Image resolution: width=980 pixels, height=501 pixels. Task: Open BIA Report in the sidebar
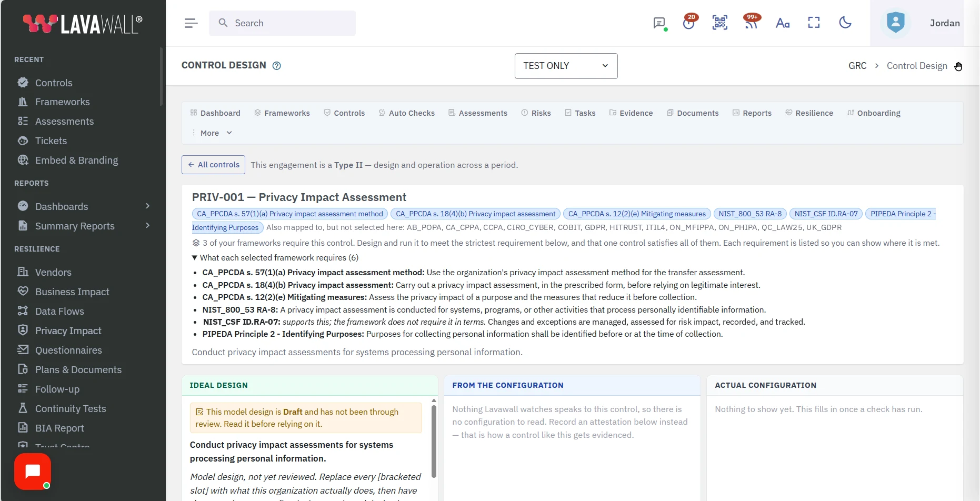tap(59, 428)
